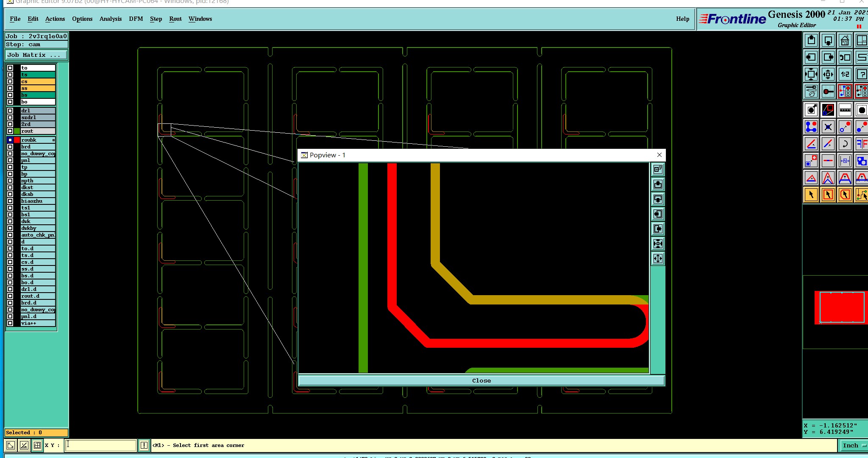This screenshot has width=868, height=458.
Task: Open the Inch units selector
Action: click(x=853, y=445)
